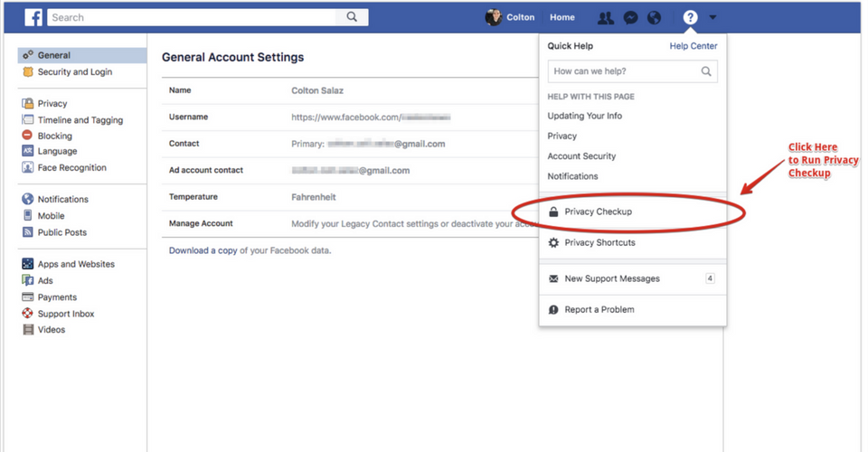Click the Language icon
The height and width of the screenshot is (452, 868).
point(28,150)
